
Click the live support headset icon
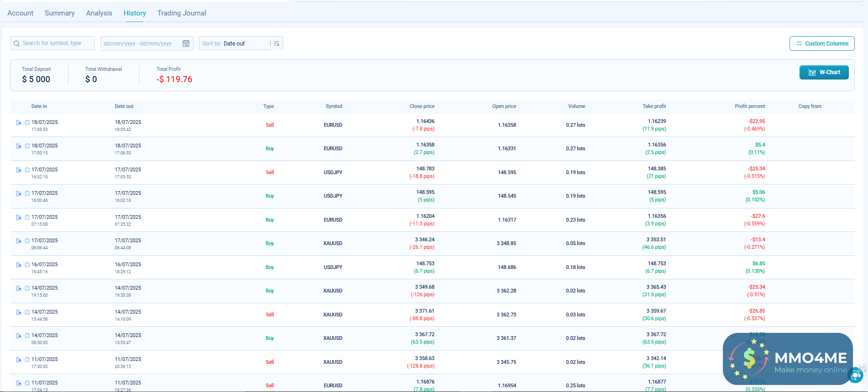click(x=856, y=375)
